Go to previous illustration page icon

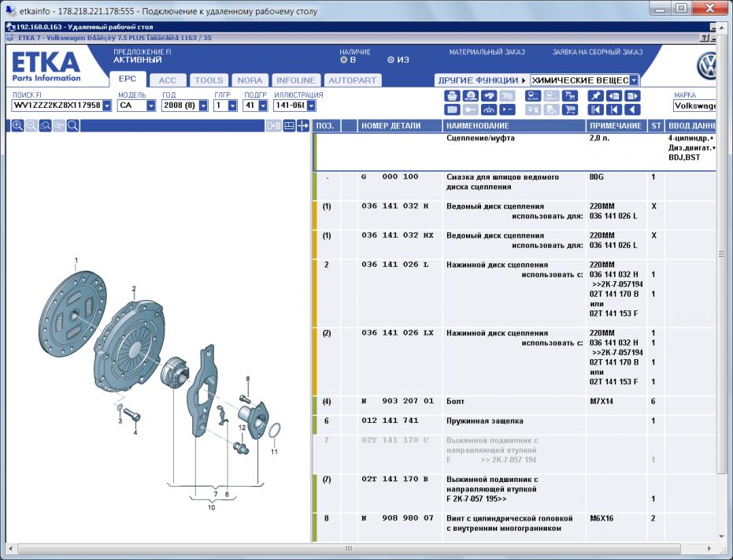pyautogui.click(x=614, y=96)
